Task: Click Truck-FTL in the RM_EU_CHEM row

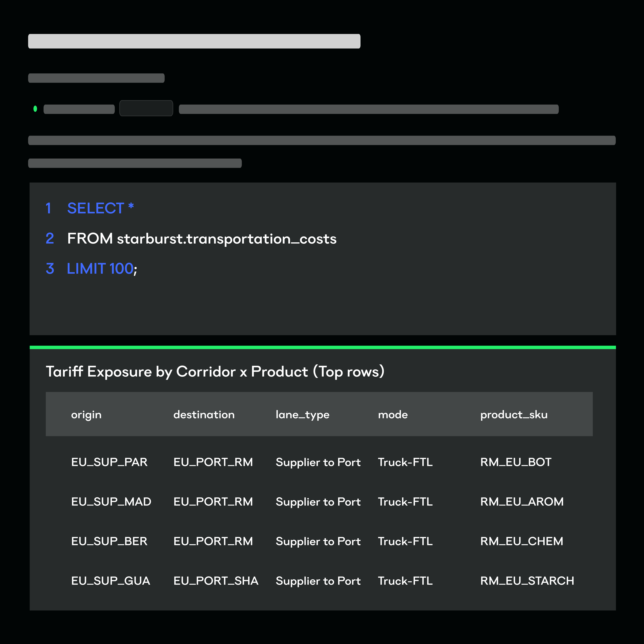Action: (405, 541)
